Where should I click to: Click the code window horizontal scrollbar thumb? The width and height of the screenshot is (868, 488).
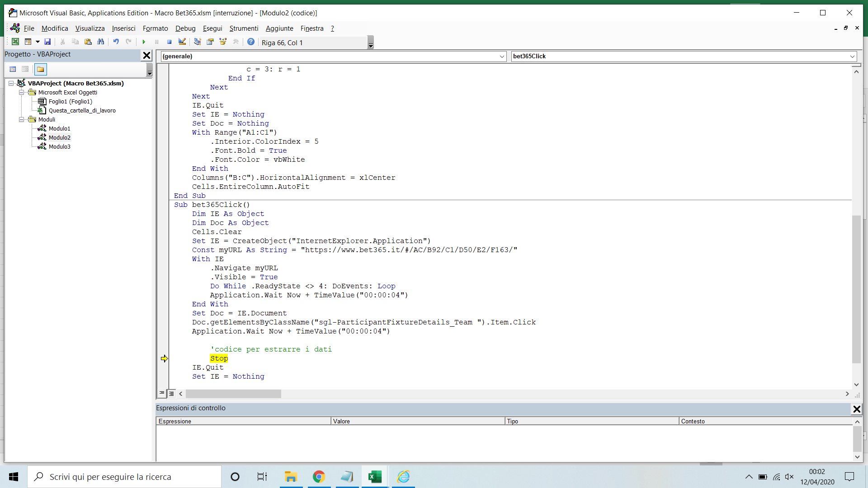click(233, 394)
